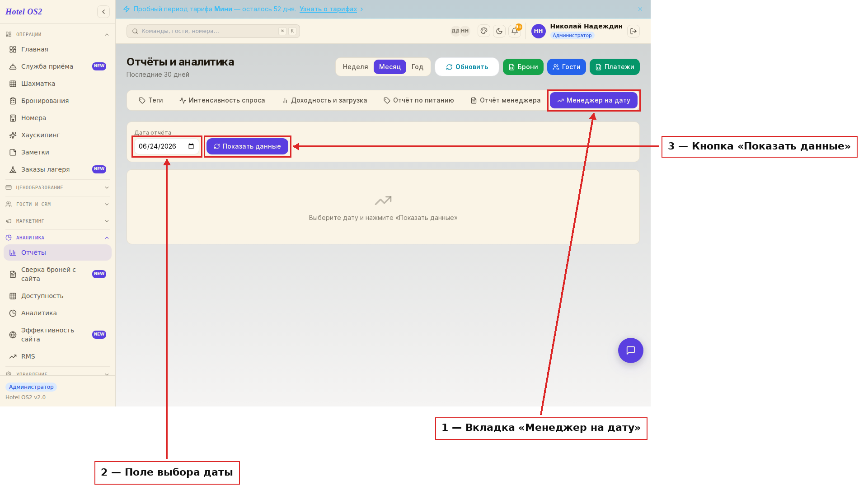868x495 pixels.
Task: Expand the Гости и CRM section
Action: click(57, 204)
